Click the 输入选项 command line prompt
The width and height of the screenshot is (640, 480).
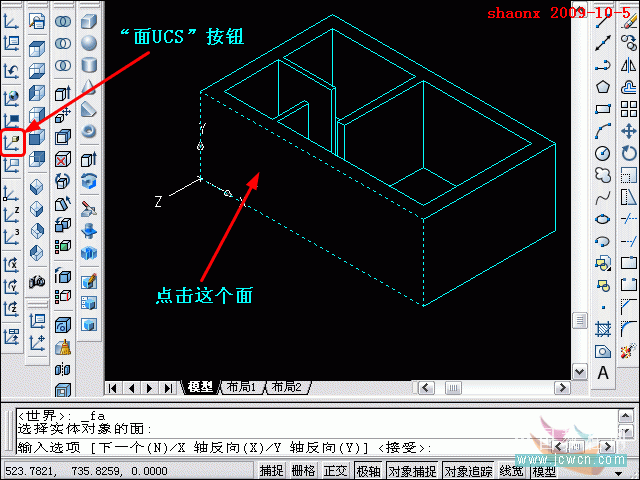[x=224, y=448]
